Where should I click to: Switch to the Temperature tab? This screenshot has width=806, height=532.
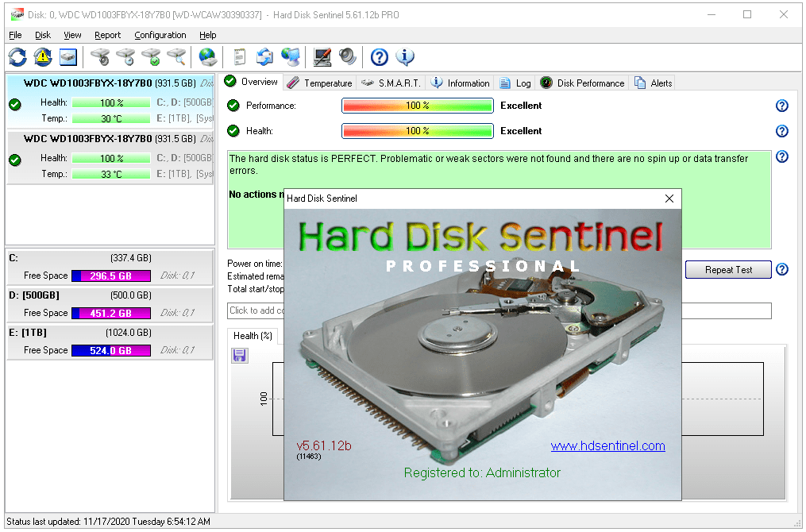319,83
